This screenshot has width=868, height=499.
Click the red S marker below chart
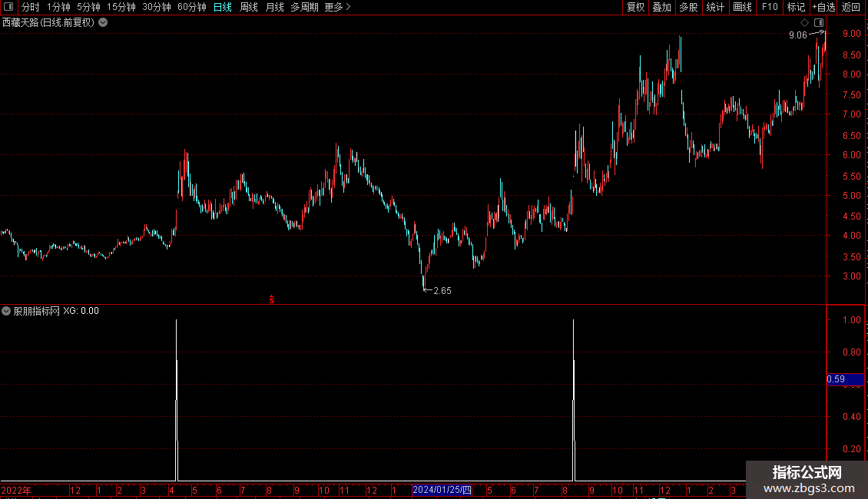pyautogui.click(x=272, y=299)
